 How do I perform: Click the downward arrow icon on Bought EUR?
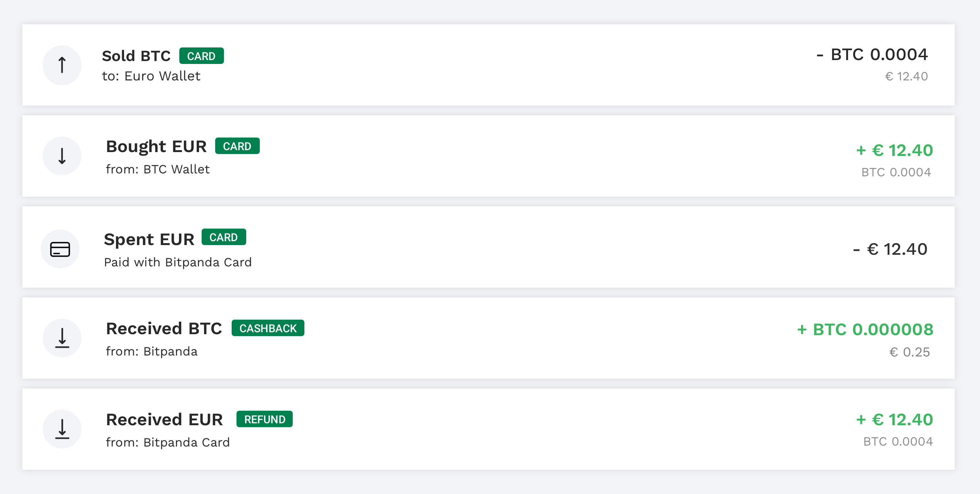pyautogui.click(x=62, y=156)
